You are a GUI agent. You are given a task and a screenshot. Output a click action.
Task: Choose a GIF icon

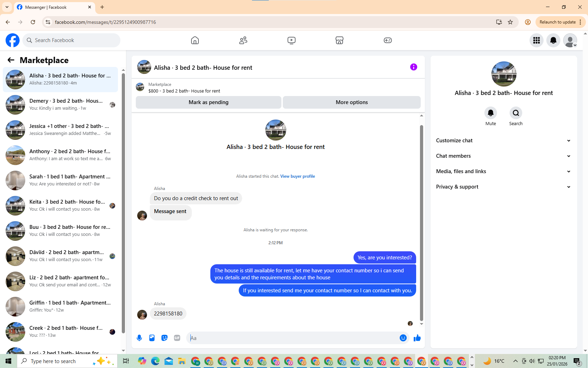tap(177, 338)
